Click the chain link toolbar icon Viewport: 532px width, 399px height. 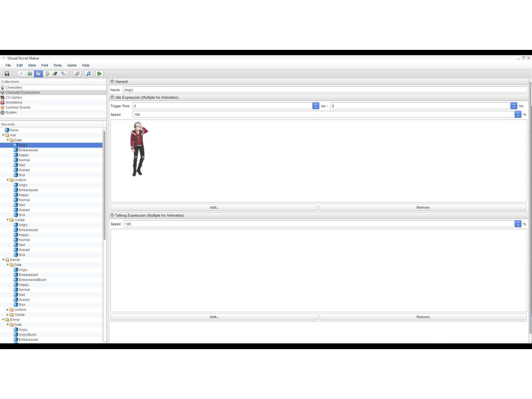(63, 74)
